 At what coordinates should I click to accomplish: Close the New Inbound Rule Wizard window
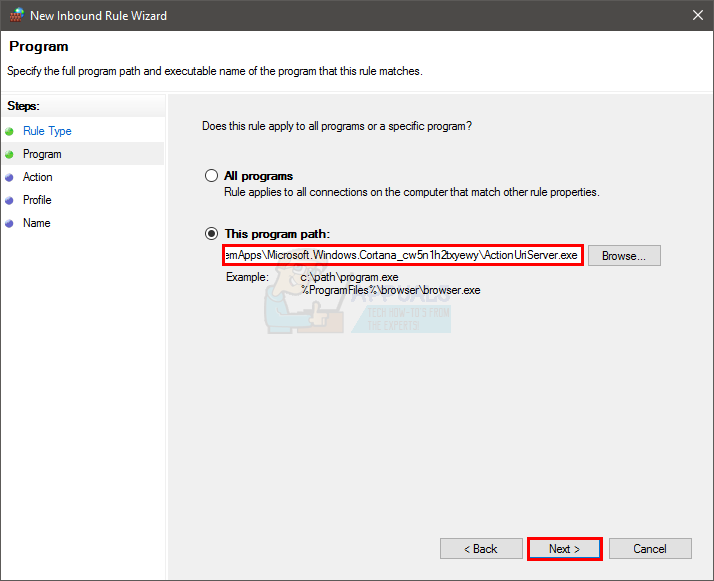tap(698, 15)
